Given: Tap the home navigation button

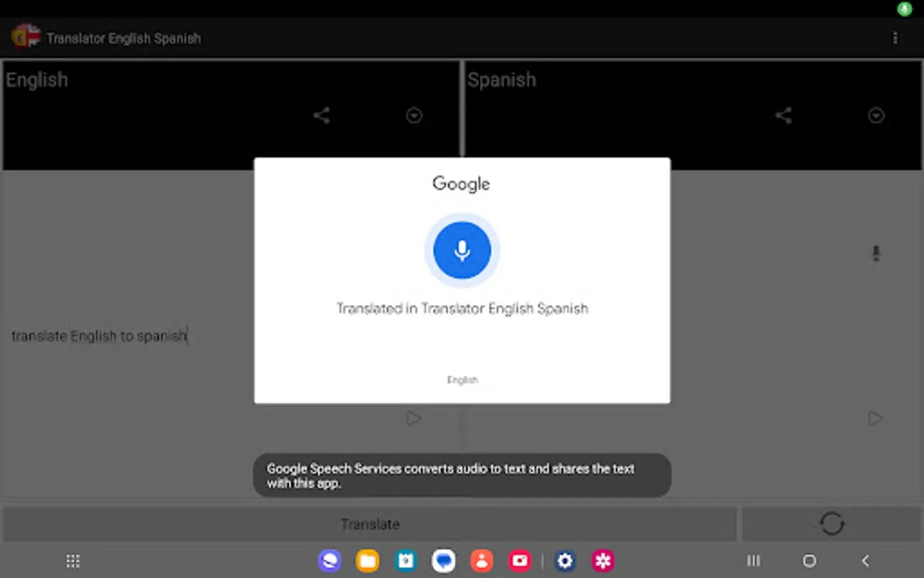Looking at the screenshot, I should tap(810, 561).
